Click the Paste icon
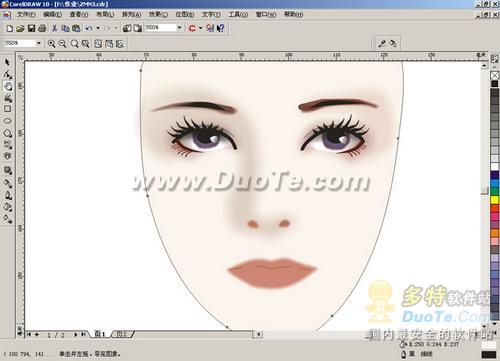Screen dimensions: 500x361 (76, 28)
